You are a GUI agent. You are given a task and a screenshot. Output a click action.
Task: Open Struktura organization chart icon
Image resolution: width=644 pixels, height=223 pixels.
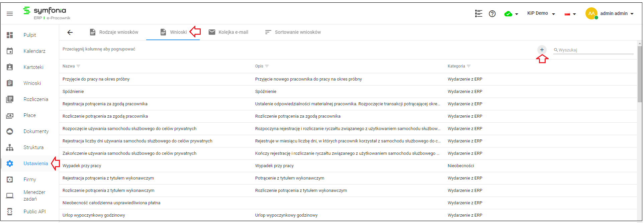[x=10, y=147]
